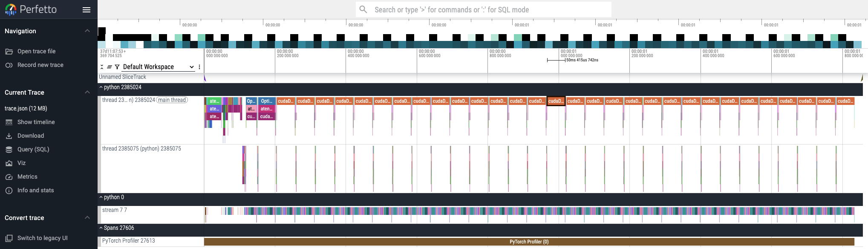Collapse the Spans 27606 group
The height and width of the screenshot is (249, 868).
[x=101, y=228]
